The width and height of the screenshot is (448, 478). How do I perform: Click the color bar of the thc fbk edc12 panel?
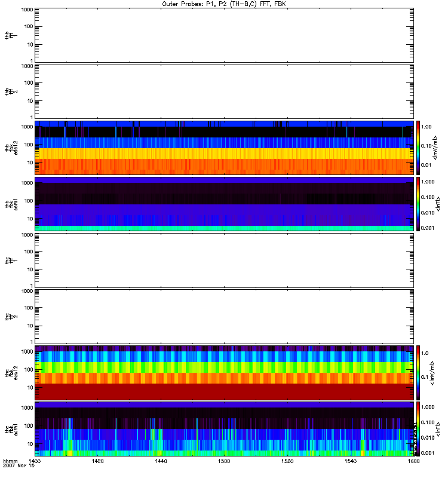coord(418,372)
